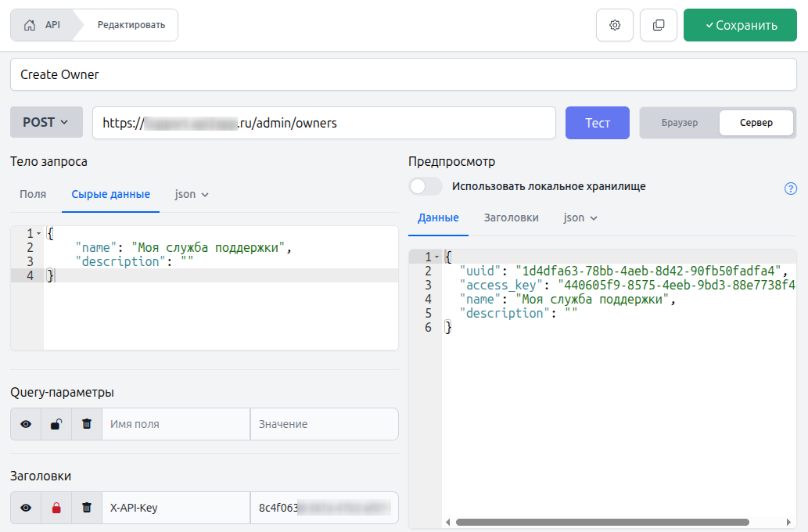This screenshot has height=532, width=808.
Task: Open the json dropdown in preview panel
Action: click(580, 218)
